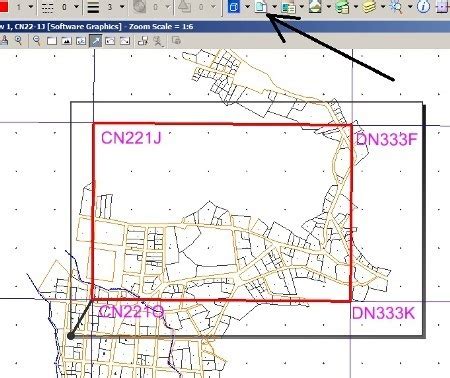Click the line weight value 3

click(x=110, y=7)
